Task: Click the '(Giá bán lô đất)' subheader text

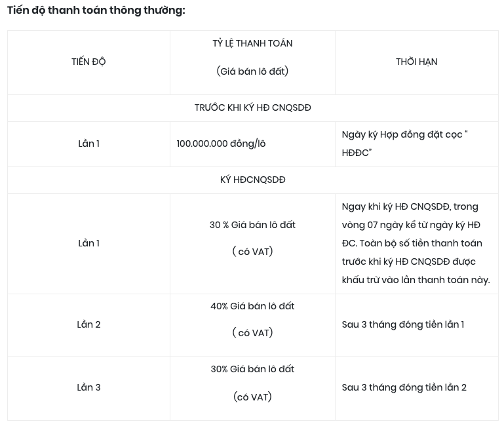Action: (x=252, y=71)
